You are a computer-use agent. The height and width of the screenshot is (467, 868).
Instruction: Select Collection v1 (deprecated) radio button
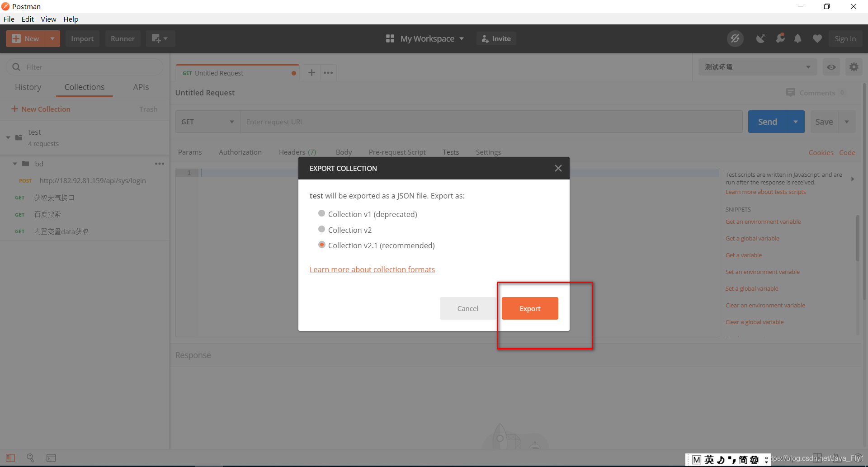321,213
